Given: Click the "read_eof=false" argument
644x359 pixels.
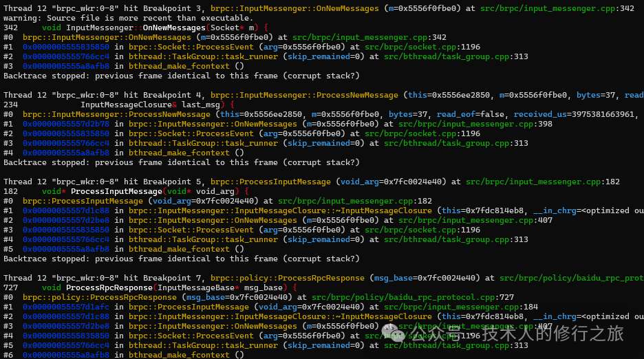Looking at the screenshot, I should pos(470,114).
